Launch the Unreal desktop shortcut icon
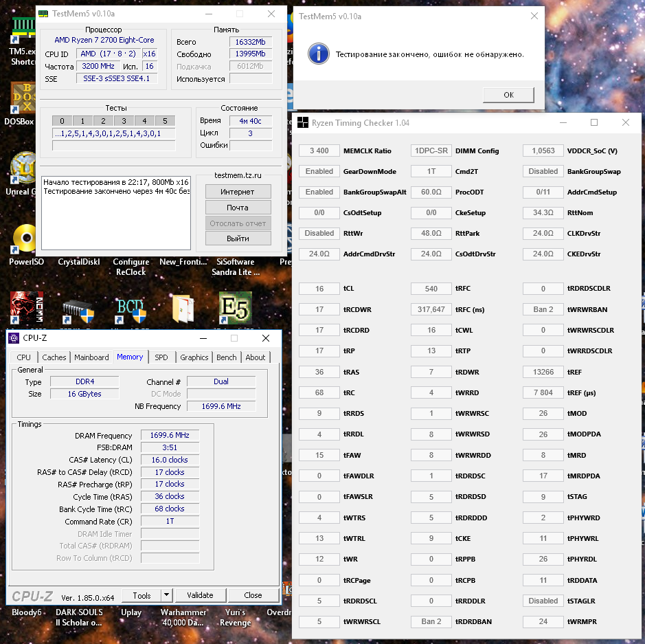Image resolution: width=645 pixels, height=644 pixels. point(23,168)
